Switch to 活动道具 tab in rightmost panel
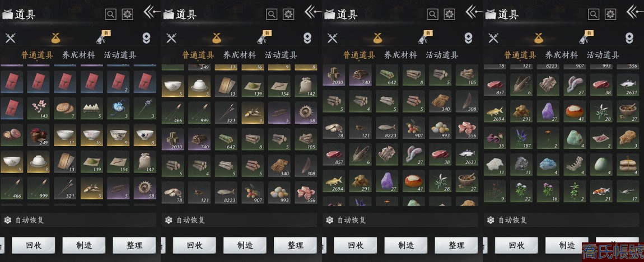 [603, 55]
